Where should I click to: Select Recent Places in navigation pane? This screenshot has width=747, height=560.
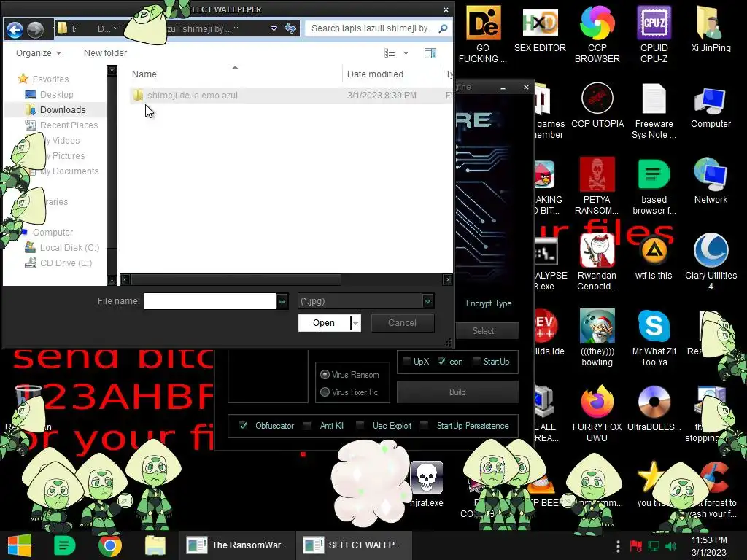(x=69, y=125)
